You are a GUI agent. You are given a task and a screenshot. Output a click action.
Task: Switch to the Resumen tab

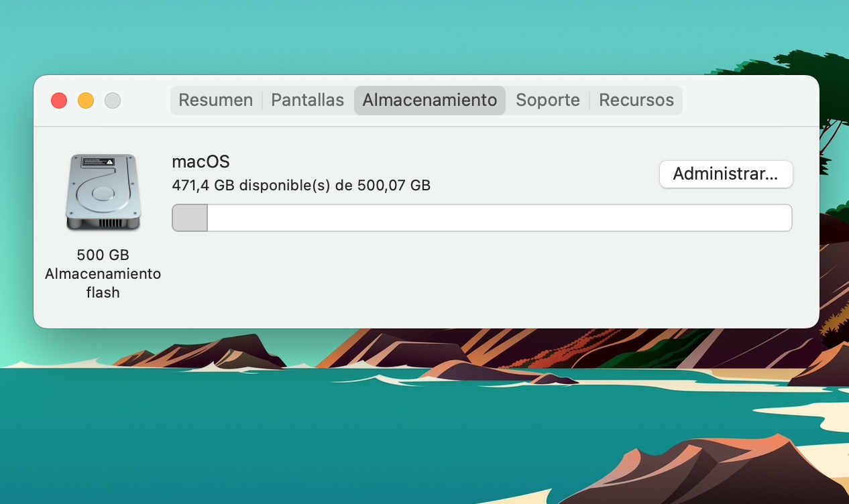click(x=215, y=101)
